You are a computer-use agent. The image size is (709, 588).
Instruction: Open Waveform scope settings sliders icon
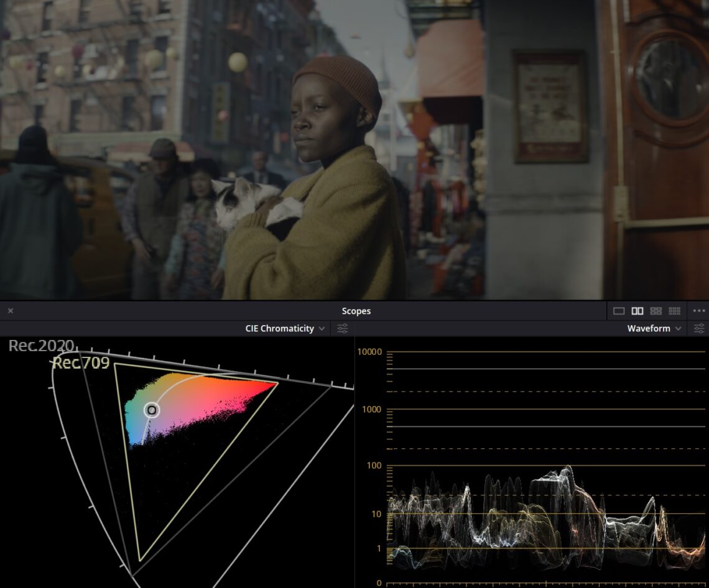(x=698, y=329)
